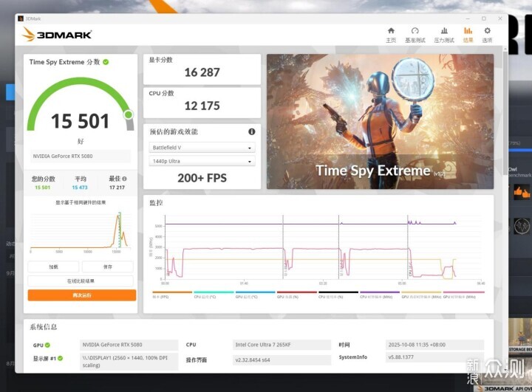Open the Battlefield V game dropdown

click(202, 148)
